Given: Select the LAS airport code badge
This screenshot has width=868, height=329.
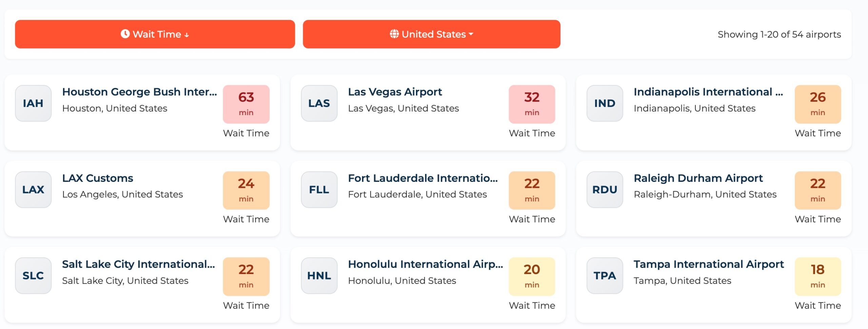Looking at the screenshot, I should pyautogui.click(x=318, y=103).
